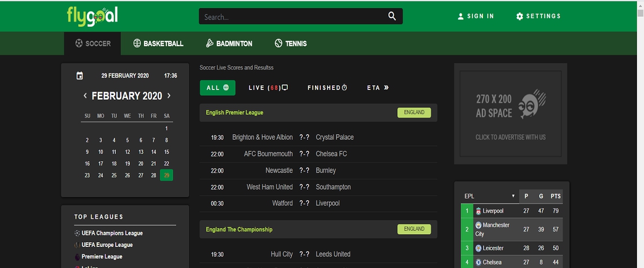Image resolution: width=644 pixels, height=268 pixels.
Task: Click the search magnifier icon
Action: [392, 16]
